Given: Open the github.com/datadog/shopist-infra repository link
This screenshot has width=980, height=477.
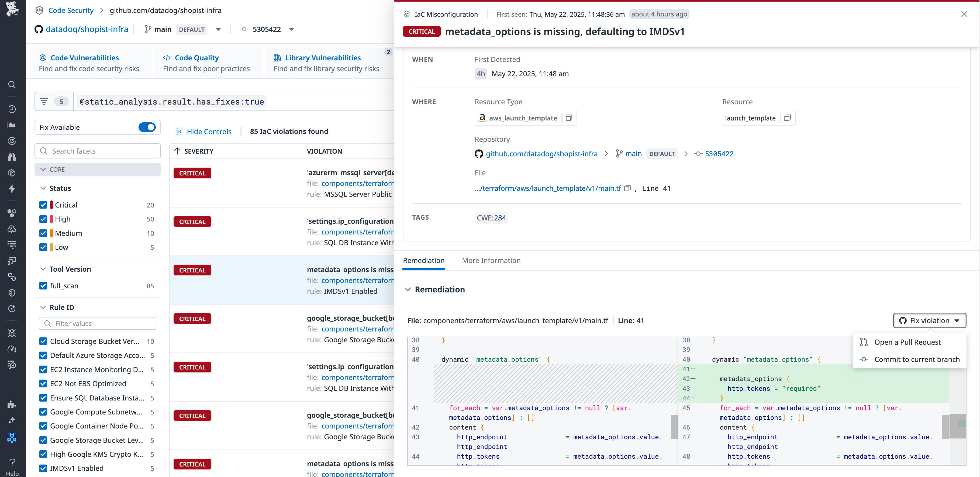Looking at the screenshot, I should click(542, 154).
